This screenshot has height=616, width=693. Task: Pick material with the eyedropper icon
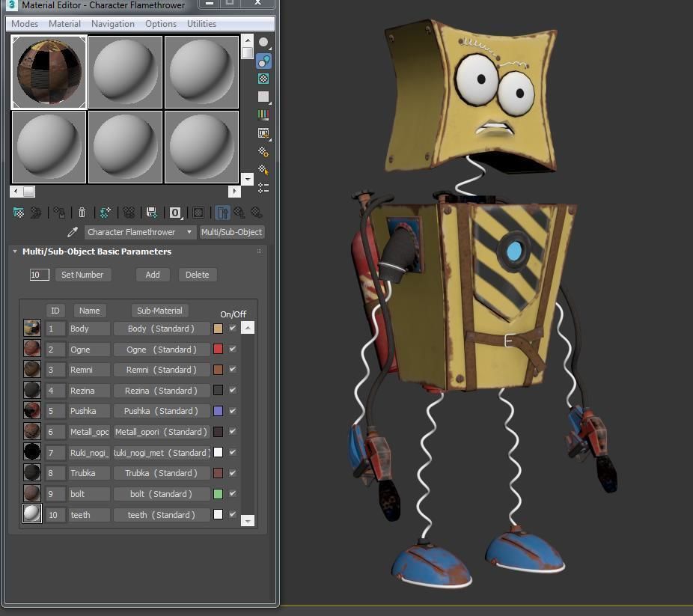click(73, 232)
